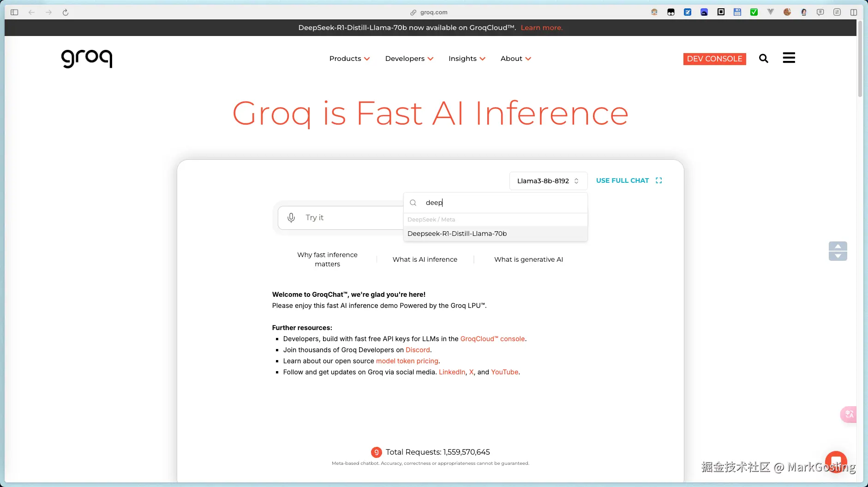Screen dimensions: 868x487
Task: Expand chat with the fullscreen icon
Action: pos(659,180)
